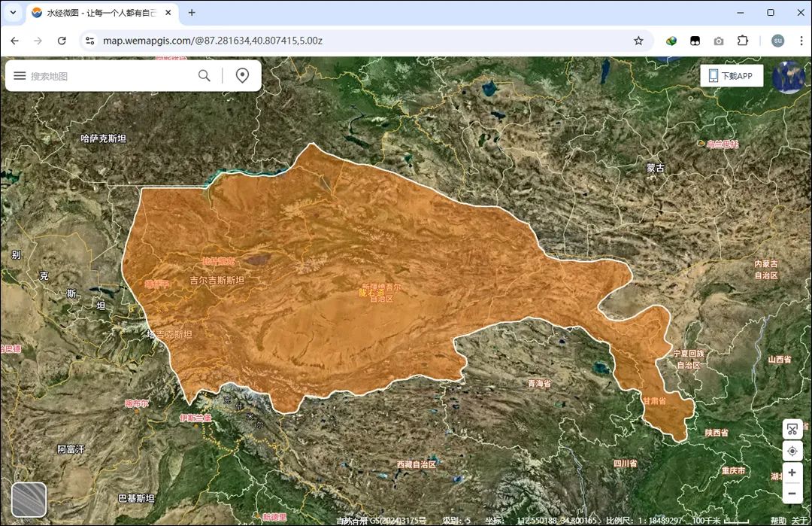Viewport: 812px width, 526px height.
Task: Reload the map page
Action: 62,41
